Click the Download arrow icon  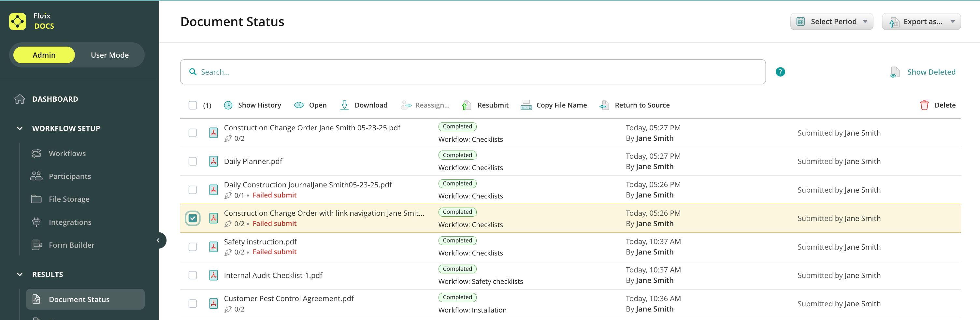tap(344, 105)
